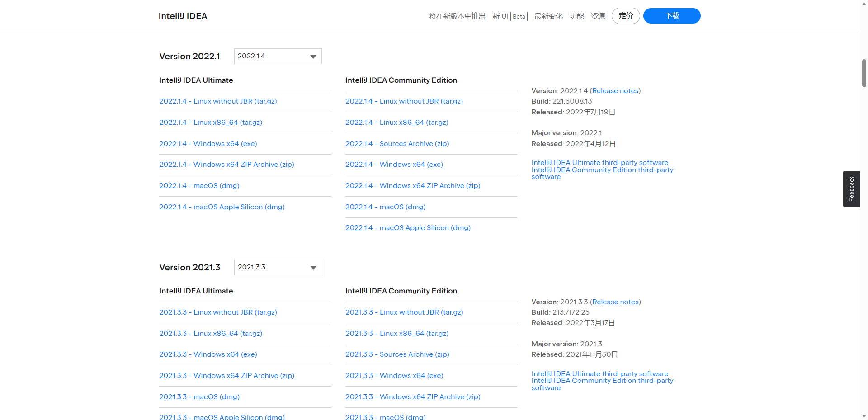Download Community 2022.1.4 macOS dmg
868x420 pixels.
tap(386, 207)
